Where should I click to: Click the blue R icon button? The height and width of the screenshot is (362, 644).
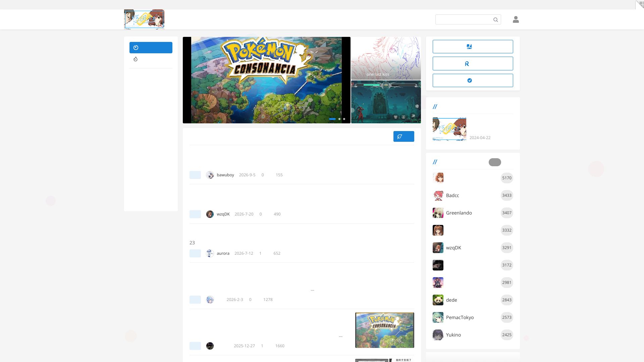[x=473, y=64]
